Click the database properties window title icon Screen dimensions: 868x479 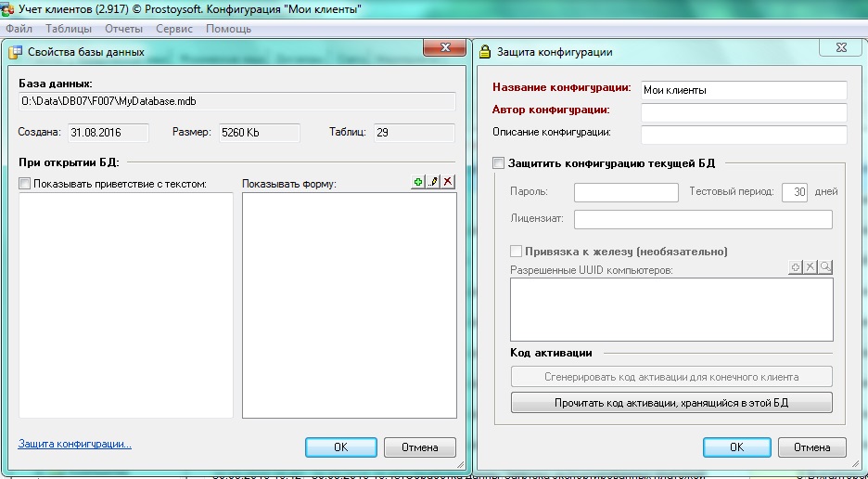(15, 52)
